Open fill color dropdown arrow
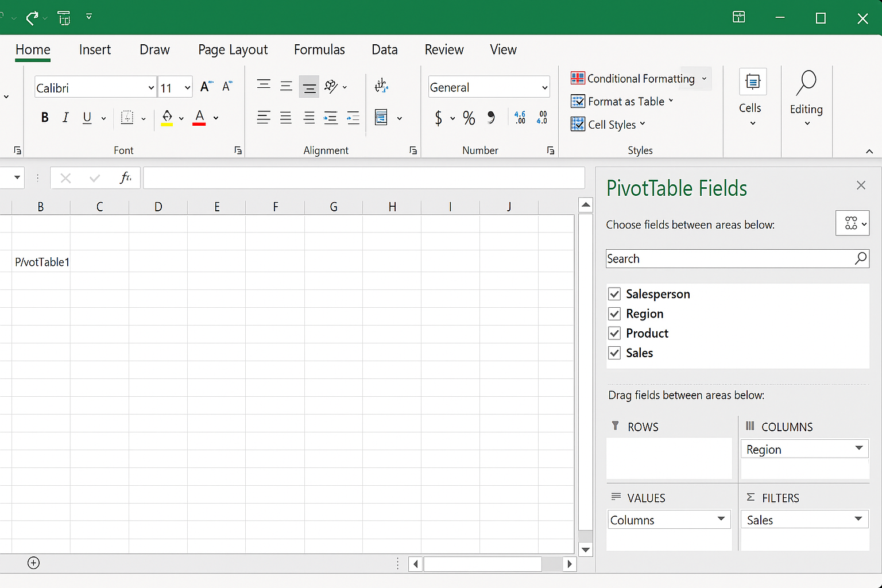The image size is (882, 588). (181, 118)
